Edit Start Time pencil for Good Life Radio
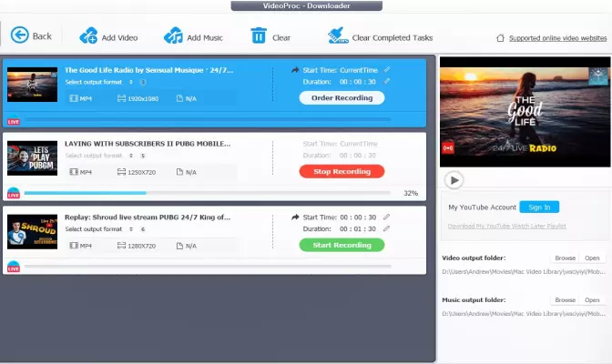 pyautogui.click(x=386, y=70)
